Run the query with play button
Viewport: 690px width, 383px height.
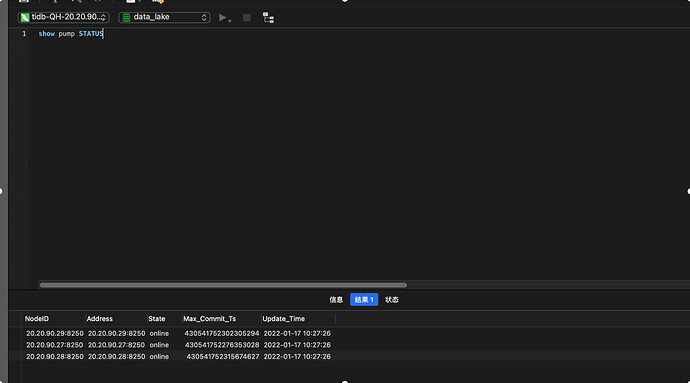click(223, 18)
